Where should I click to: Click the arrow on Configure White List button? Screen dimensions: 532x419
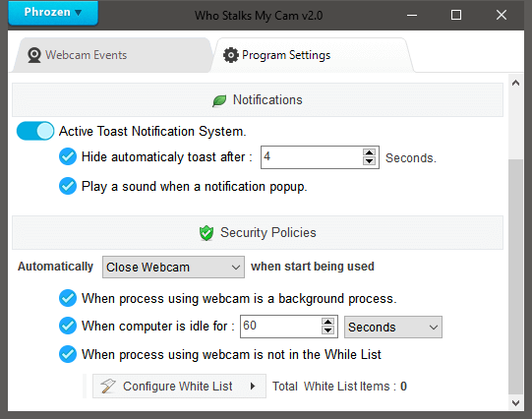[253, 387]
